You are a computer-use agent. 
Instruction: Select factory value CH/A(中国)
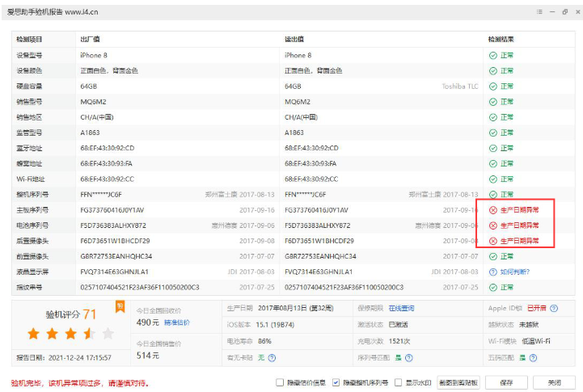click(x=97, y=117)
